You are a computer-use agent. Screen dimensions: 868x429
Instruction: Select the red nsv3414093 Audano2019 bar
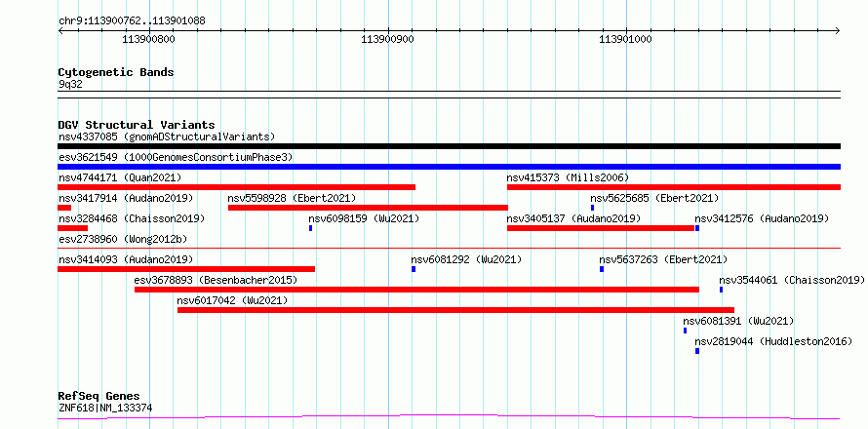pos(186,269)
